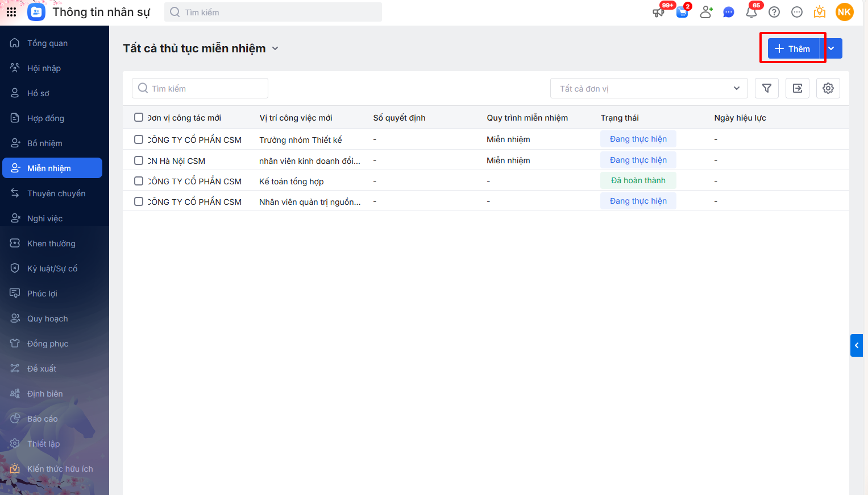Image resolution: width=868 pixels, height=495 pixels.
Task: Open Khen thưởng in sidebar
Action: coord(52,244)
